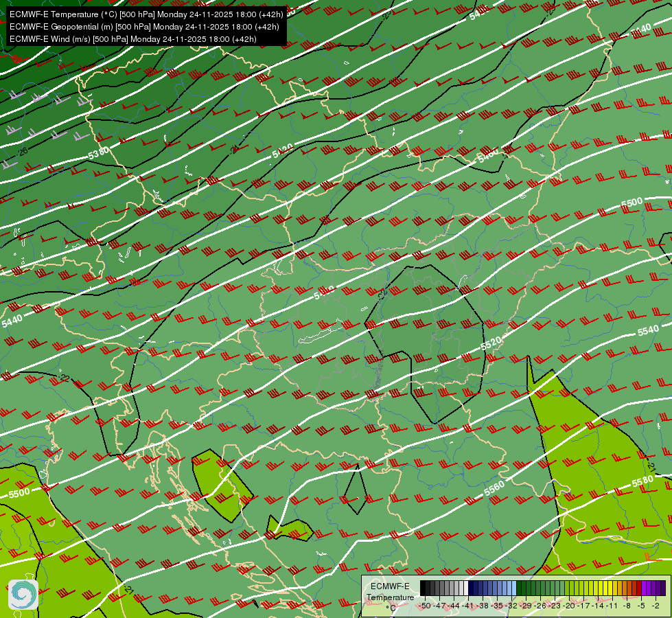672x618 pixels.
Task: Click the -29 value on the legend scale
Action: (526, 606)
